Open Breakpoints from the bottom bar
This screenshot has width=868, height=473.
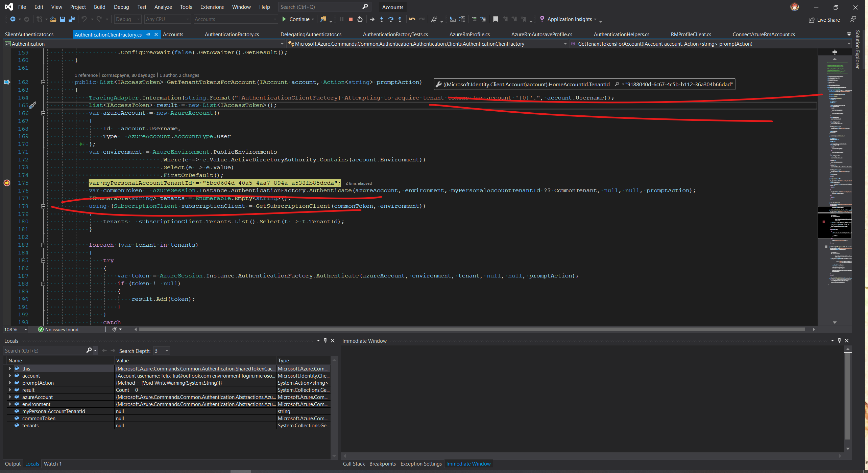coord(382,464)
